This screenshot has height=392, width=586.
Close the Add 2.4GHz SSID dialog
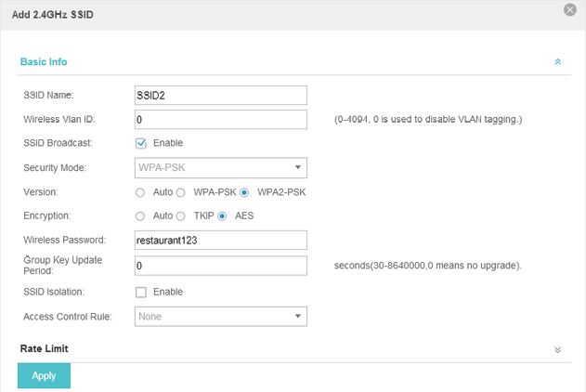click(570, 9)
